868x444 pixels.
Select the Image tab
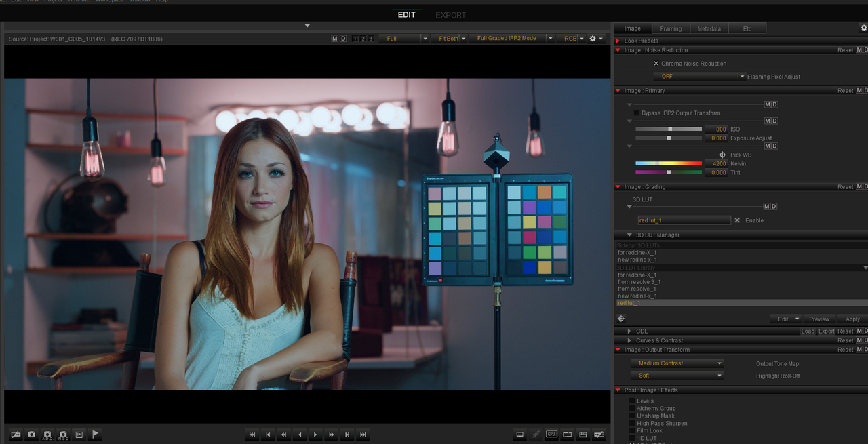tap(633, 28)
